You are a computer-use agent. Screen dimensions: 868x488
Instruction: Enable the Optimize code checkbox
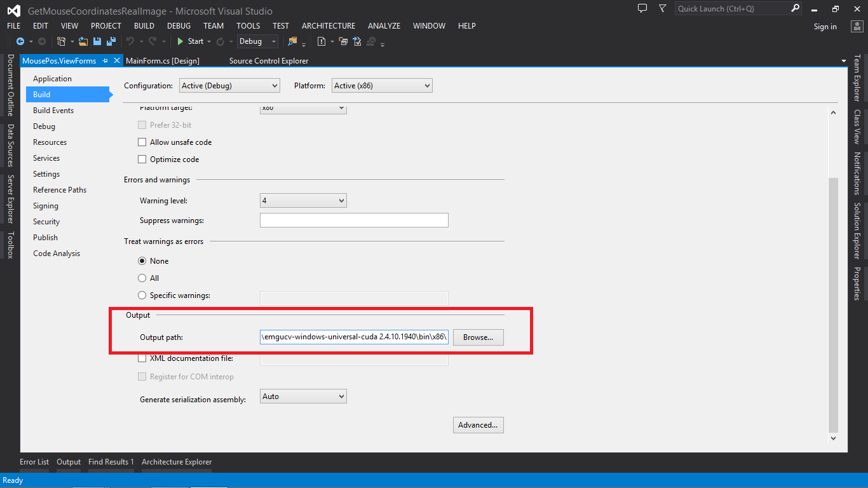[142, 159]
